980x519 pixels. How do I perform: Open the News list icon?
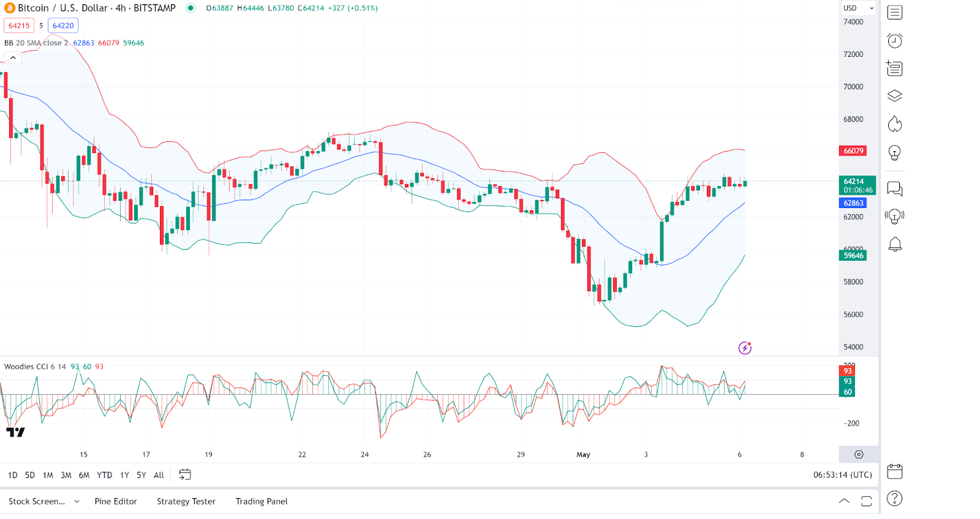[x=895, y=68]
